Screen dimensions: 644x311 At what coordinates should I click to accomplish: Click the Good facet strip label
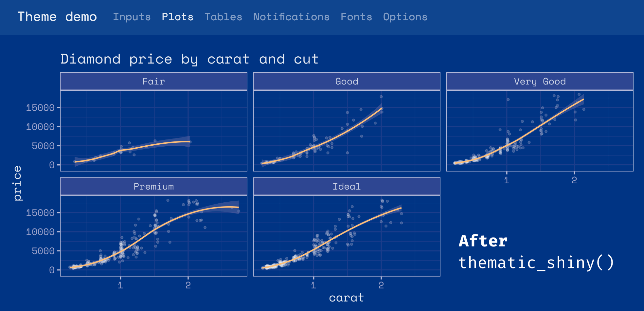[346, 81]
